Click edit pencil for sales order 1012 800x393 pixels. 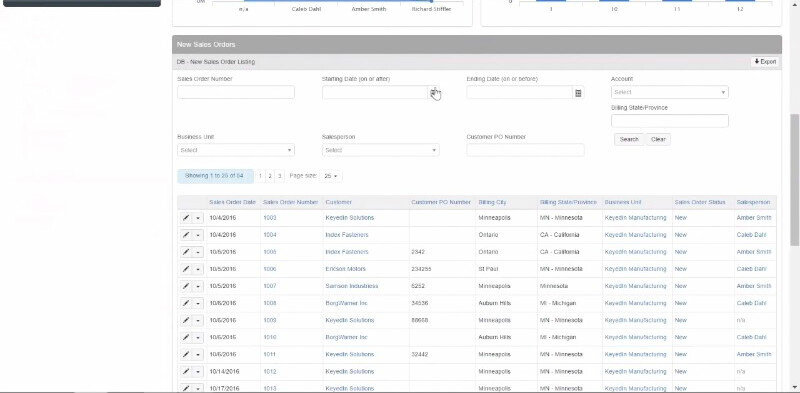pyautogui.click(x=186, y=372)
